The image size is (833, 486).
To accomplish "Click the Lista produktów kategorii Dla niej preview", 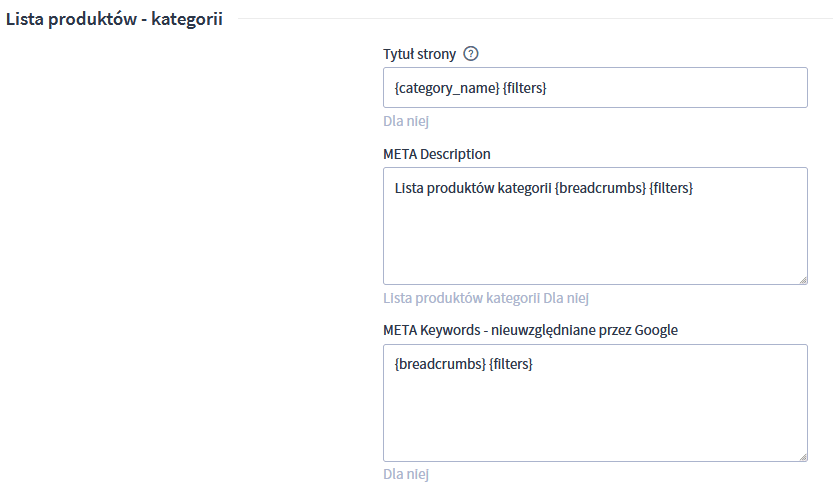I will 486,298.
